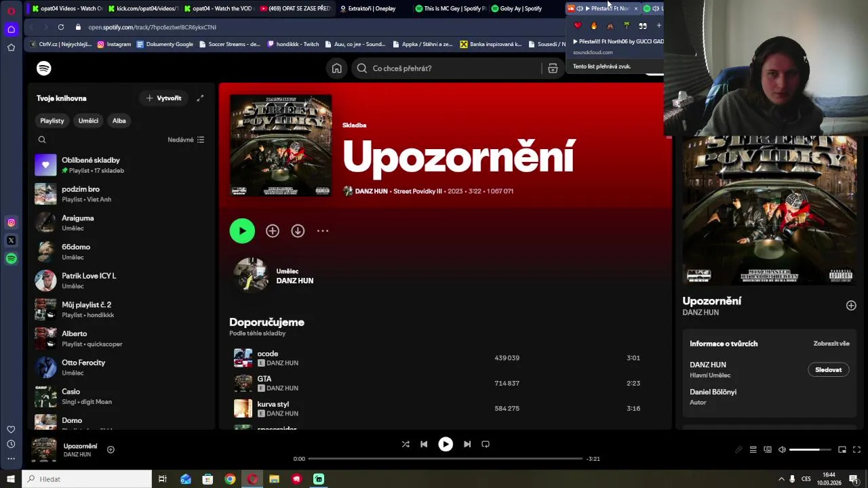Open the 'podzim bro' playlist
Image resolution: width=868 pixels, height=488 pixels.
coord(121,194)
